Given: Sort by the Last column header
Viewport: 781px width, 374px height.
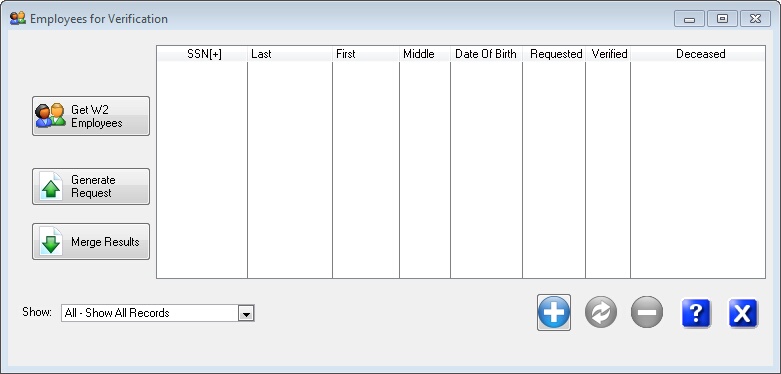Looking at the screenshot, I should point(290,54).
